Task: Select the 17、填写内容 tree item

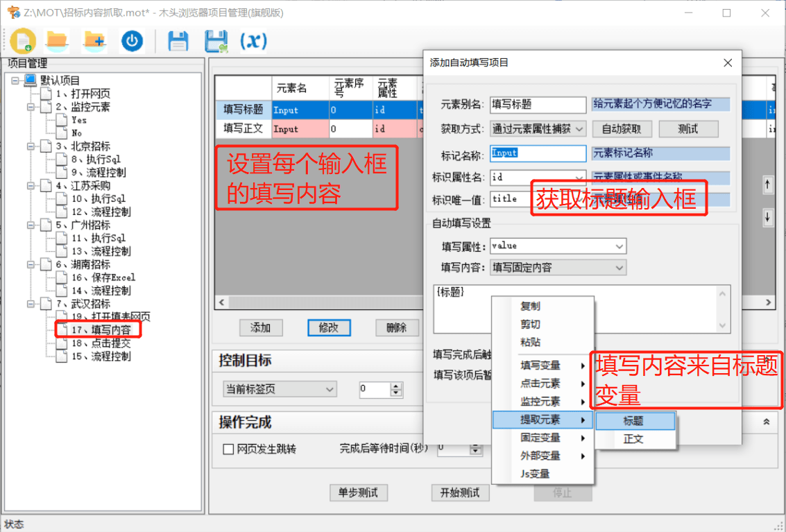Action: click(x=101, y=330)
